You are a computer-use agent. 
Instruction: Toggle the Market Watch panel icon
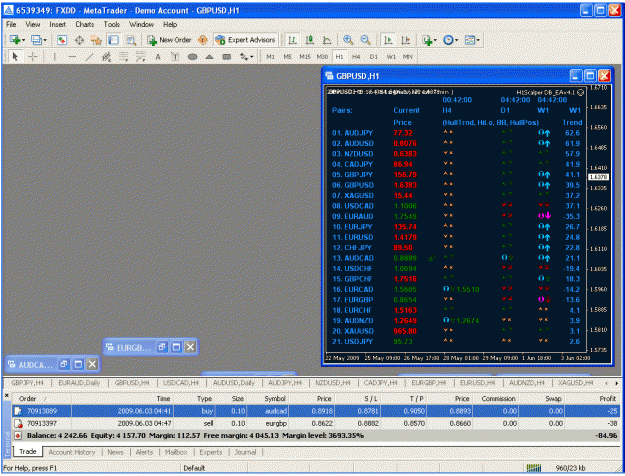pyautogui.click(x=61, y=40)
